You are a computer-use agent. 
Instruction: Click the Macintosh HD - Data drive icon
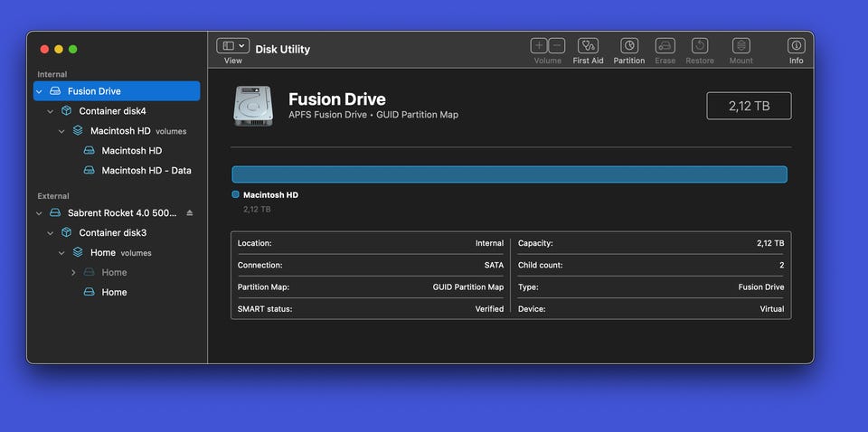90,171
